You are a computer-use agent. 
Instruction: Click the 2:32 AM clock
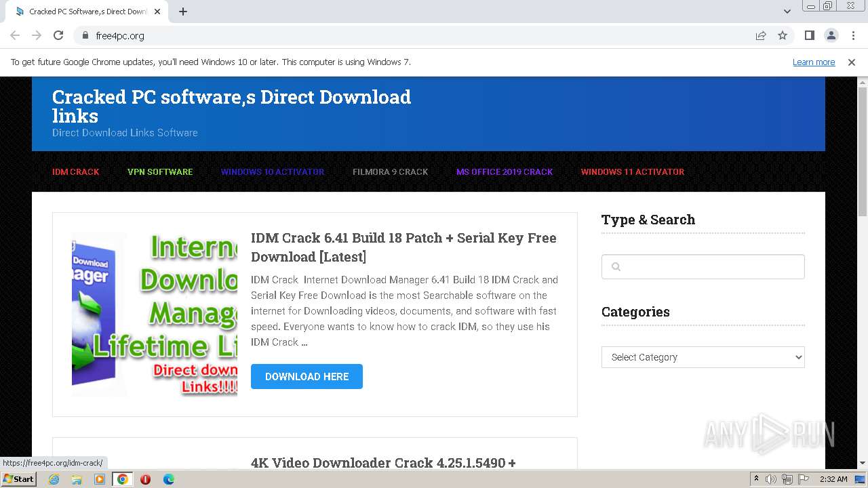click(x=833, y=479)
